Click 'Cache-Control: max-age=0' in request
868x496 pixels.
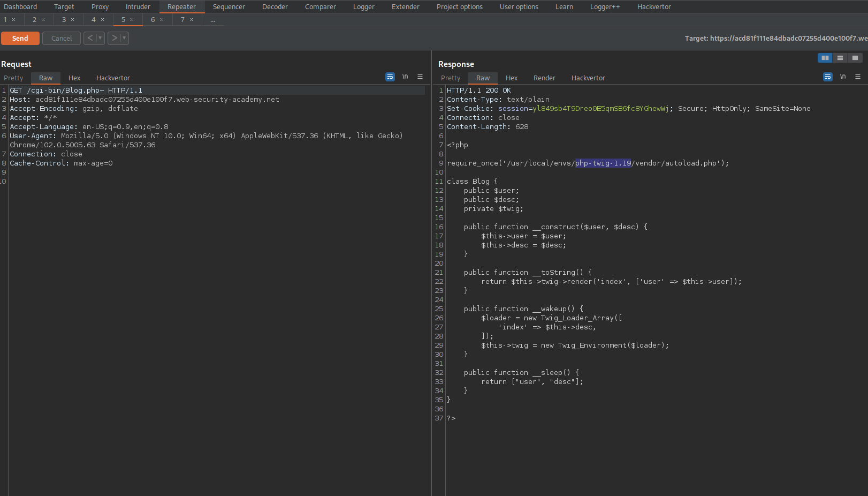pyautogui.click(x=61, y=163)
